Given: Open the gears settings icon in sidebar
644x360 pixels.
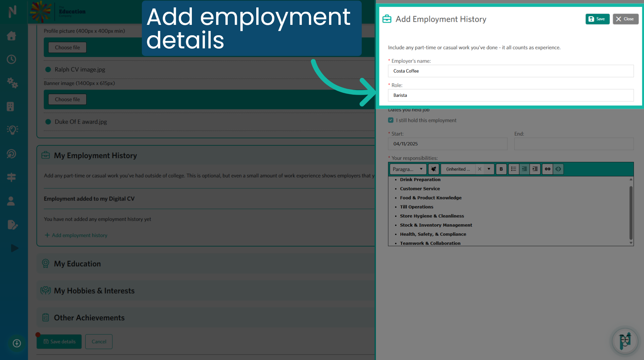Looking at the screenshot, I should [12, 83].
